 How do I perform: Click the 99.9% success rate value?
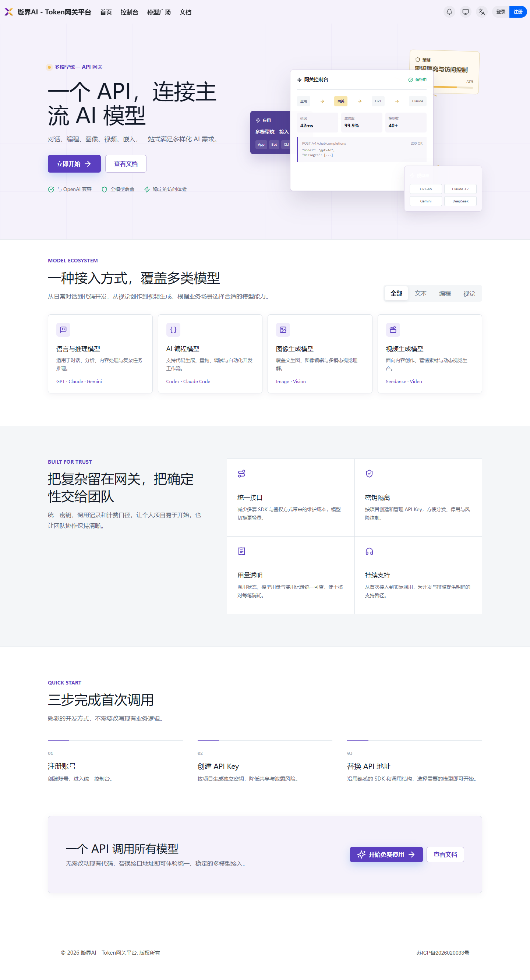point(351,125)
